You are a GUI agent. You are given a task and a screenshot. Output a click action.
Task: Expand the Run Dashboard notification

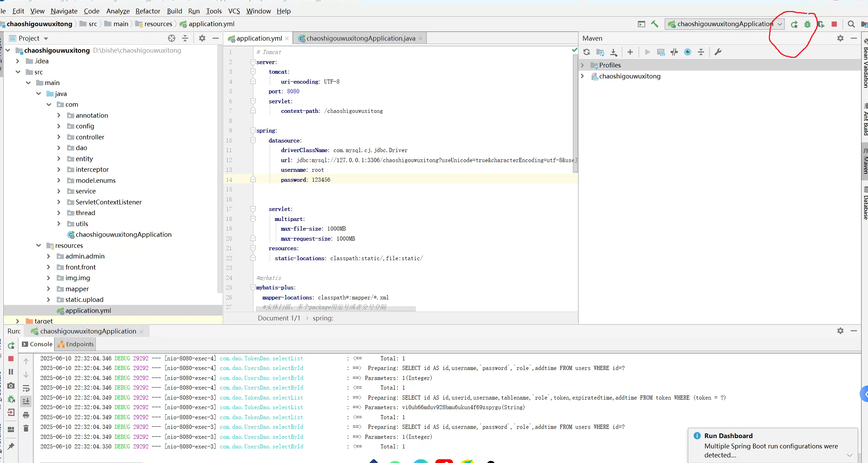[849, 455]
